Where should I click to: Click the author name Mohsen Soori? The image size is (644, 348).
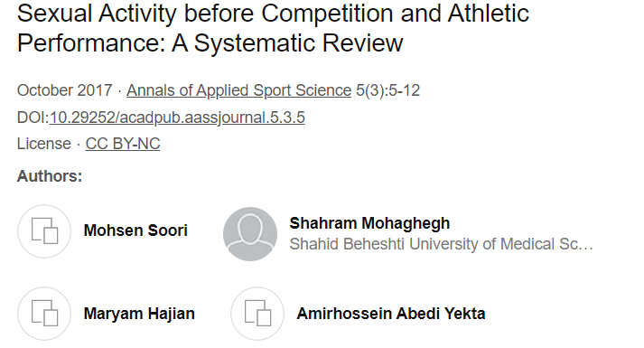point(135,230)
